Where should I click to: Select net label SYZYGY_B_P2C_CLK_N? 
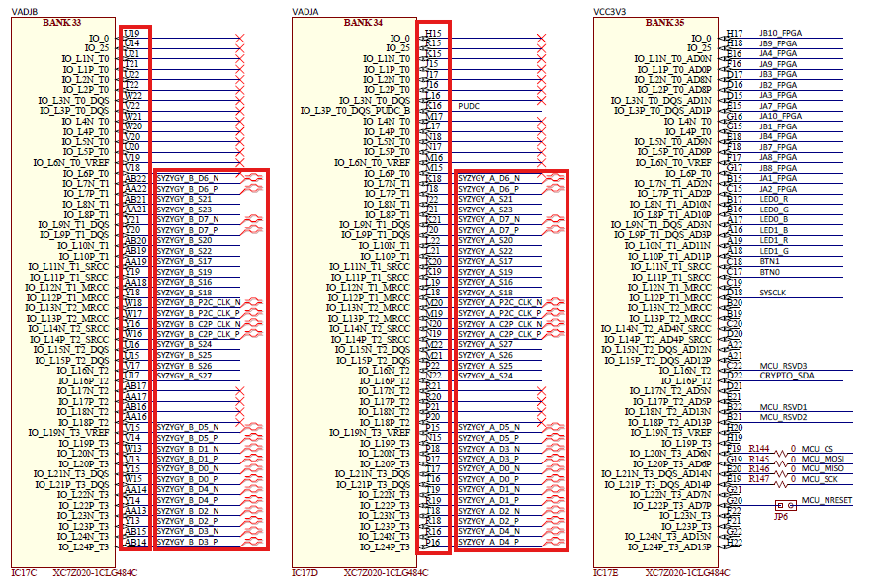pos(199,302)
